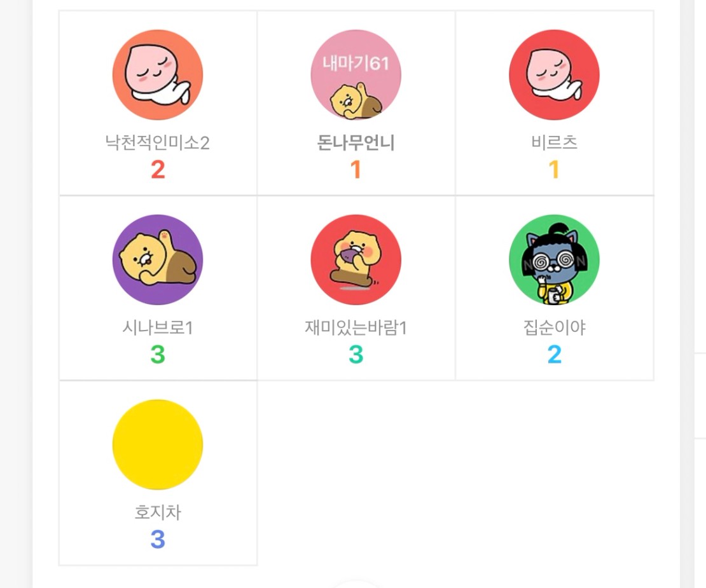This screenshot has width=706, height=588.
Task: Click the red 2 under 낙천적인미소2
Action: 158,170
